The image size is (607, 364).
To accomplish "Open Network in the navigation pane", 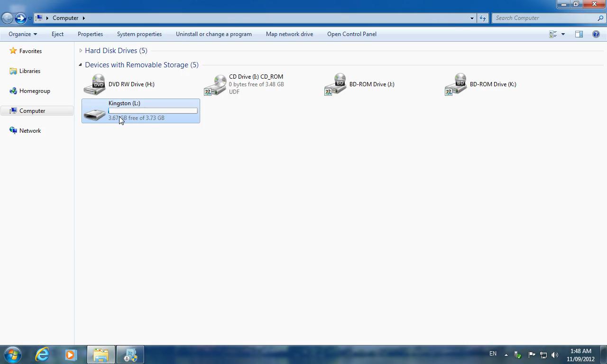I will [x=30, y=131].
